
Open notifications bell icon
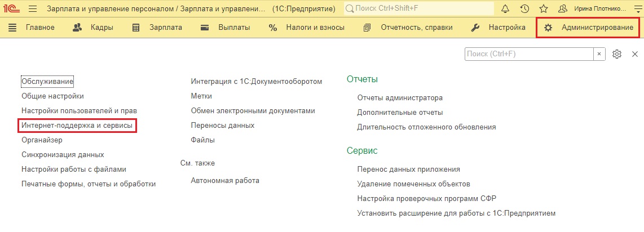(506, 8)
